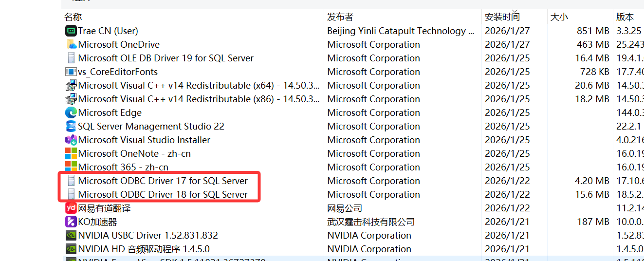Select Visual C++ v14 Redistributable (x64) entry
Viewport: 644px width, 261px height.
click(199, 85)
